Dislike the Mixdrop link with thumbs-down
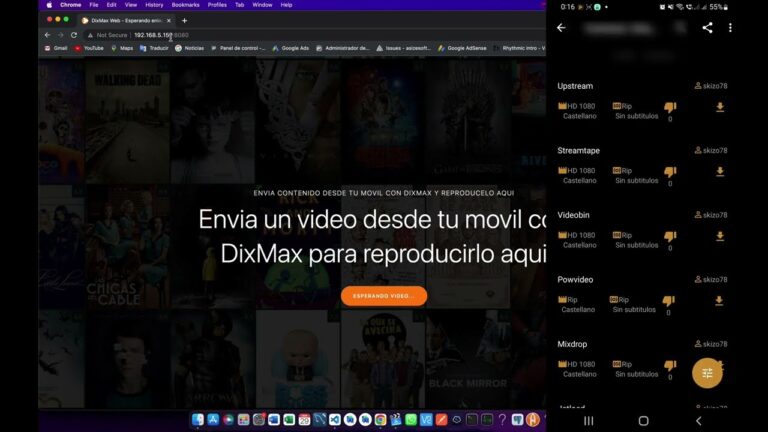This screenshot has width=768, height=432. 670,365
